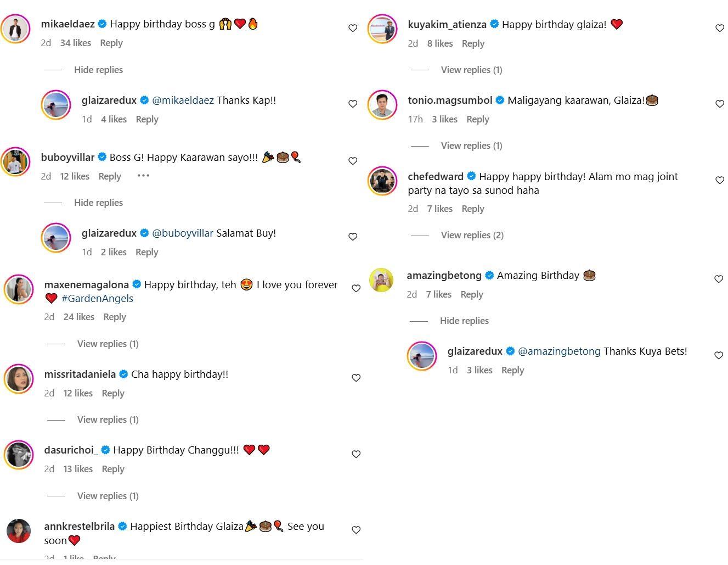Click missritadaniela's profile avatar
The image size is (728, 565).
(x=19, y=378)
